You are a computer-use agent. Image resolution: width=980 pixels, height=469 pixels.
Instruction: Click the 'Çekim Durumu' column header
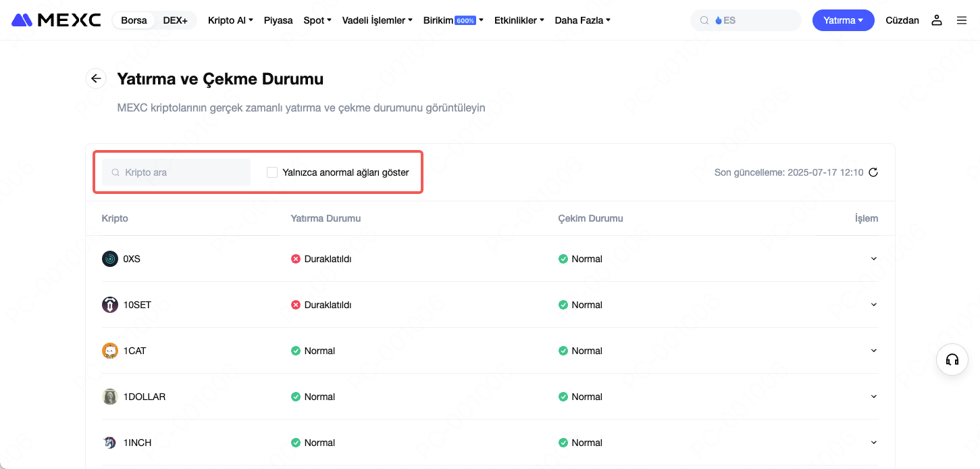click(591, 218)
